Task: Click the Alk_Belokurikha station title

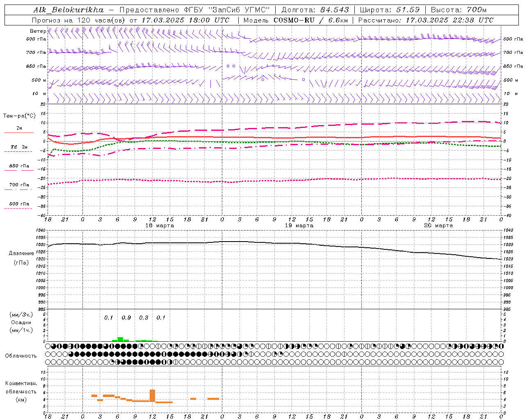Action: point(68,10)
